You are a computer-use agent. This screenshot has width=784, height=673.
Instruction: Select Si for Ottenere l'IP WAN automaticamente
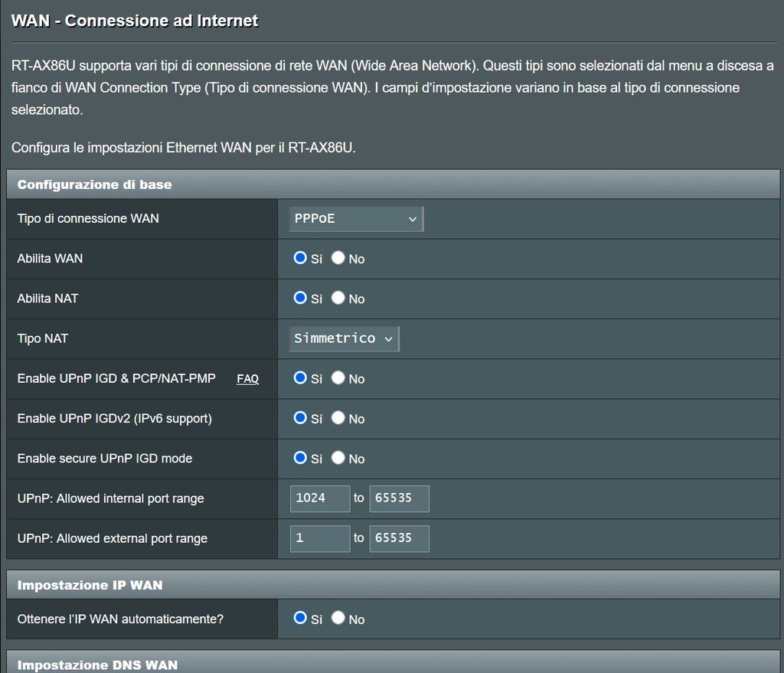300,618
